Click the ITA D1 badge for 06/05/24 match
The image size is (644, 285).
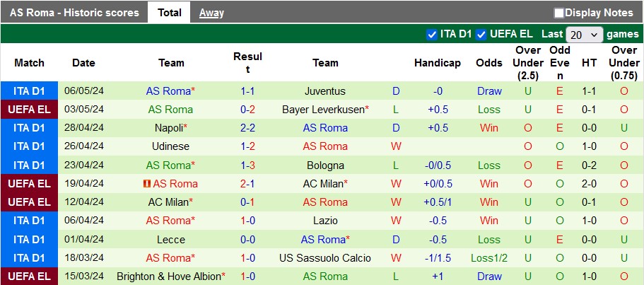tap(29, 91)
